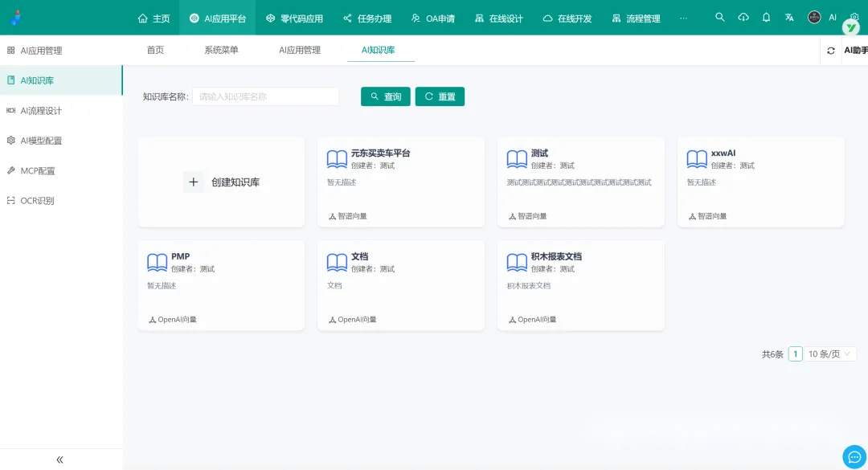Click the language translation icon
The width and height of the screenshot is (868, 470).
(x=789, y=18)
